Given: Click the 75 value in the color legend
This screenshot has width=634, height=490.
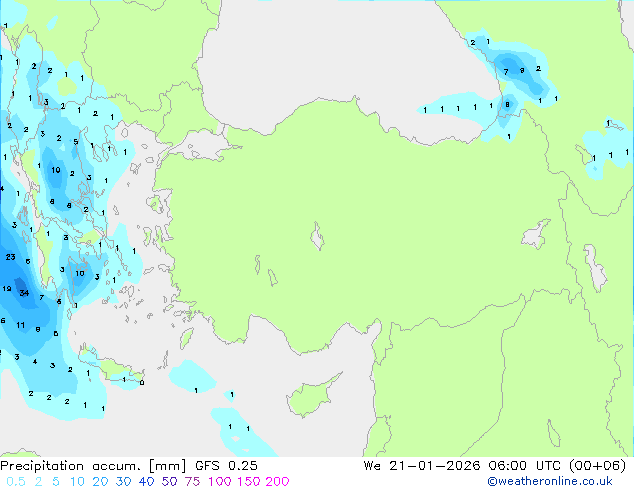Looking at the screenshot, I should click(192, 482).
